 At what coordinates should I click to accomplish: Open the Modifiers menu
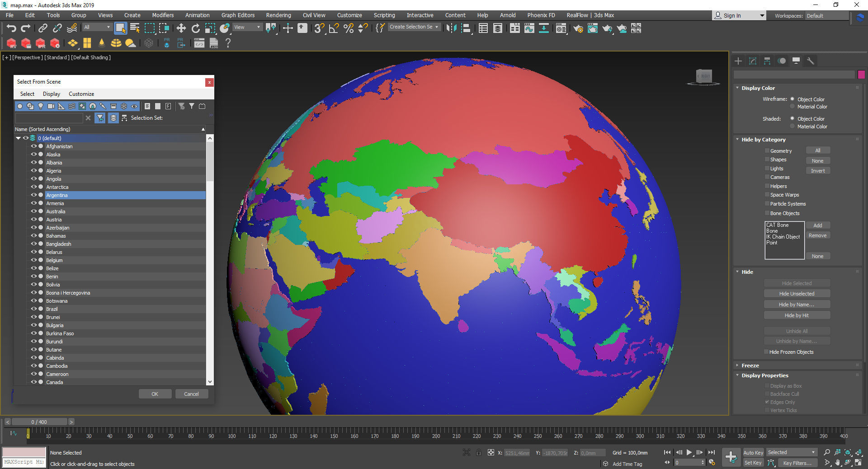click(163, 15)
